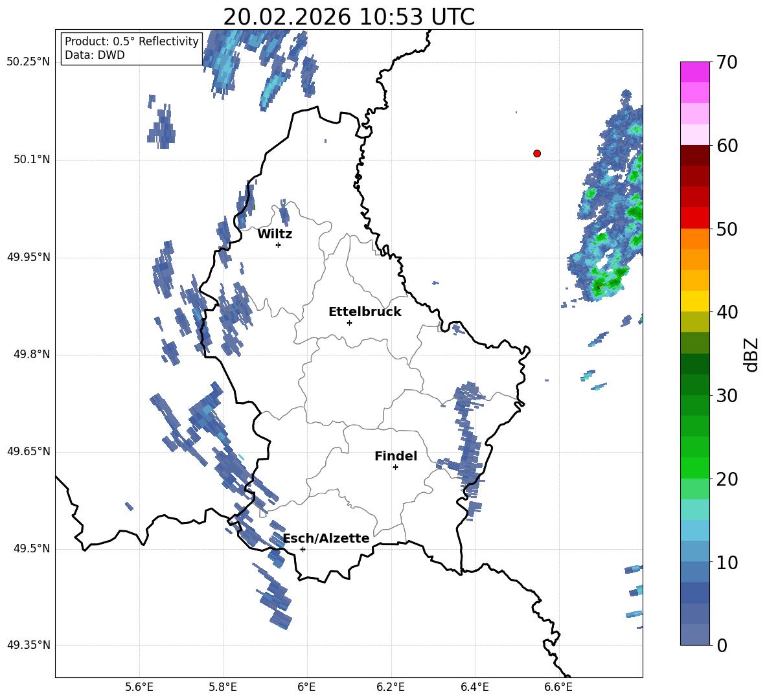Click the 6°E longitude label
Screen dimensions: 767x700
coord(306,687)
